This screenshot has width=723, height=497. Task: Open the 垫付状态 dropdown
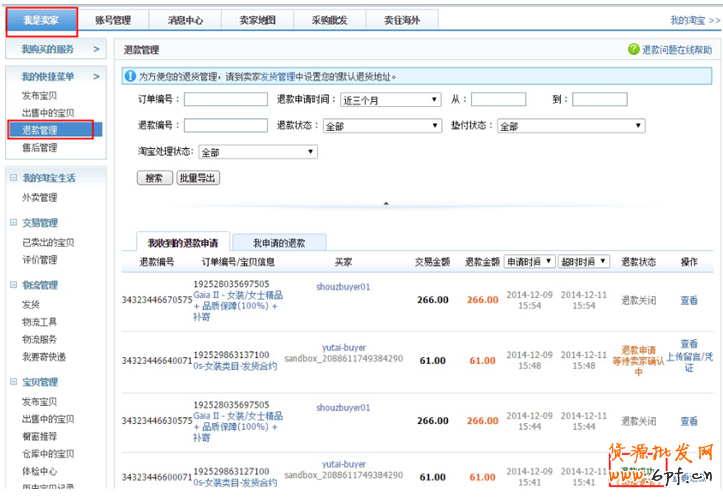pyautogui.click(x=570, y=126)
